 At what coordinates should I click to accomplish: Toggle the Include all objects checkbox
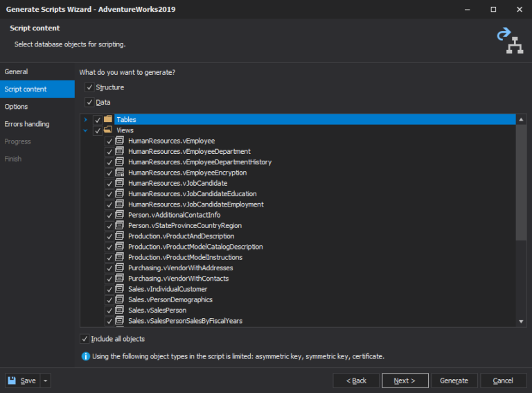tap(85, 339)
